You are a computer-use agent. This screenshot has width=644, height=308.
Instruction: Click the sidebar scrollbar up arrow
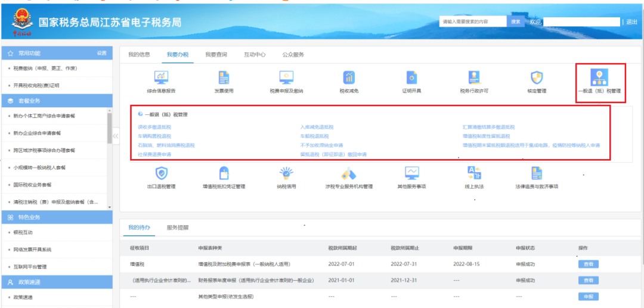109,111
